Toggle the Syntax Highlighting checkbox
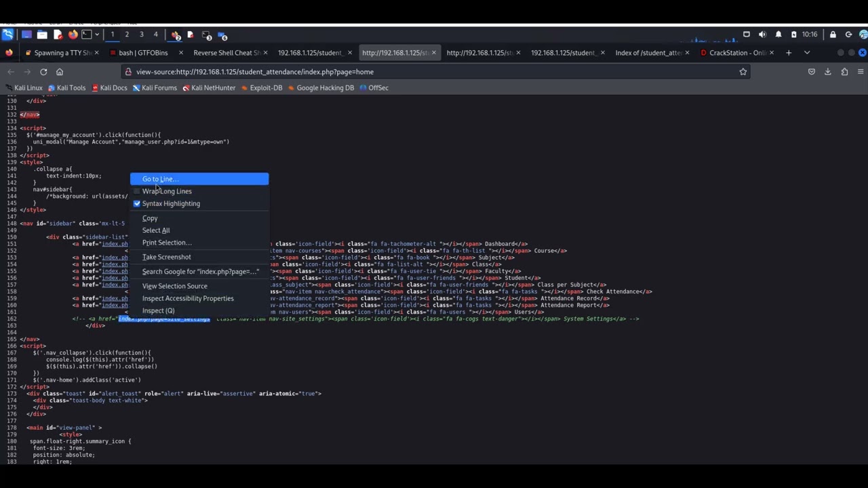 [137, 203]
